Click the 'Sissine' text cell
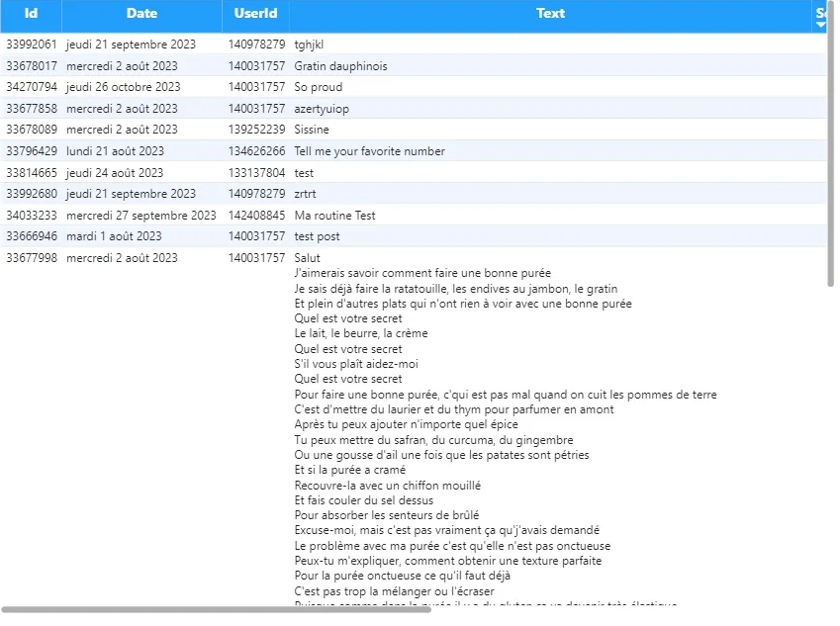 coord(312,130)
